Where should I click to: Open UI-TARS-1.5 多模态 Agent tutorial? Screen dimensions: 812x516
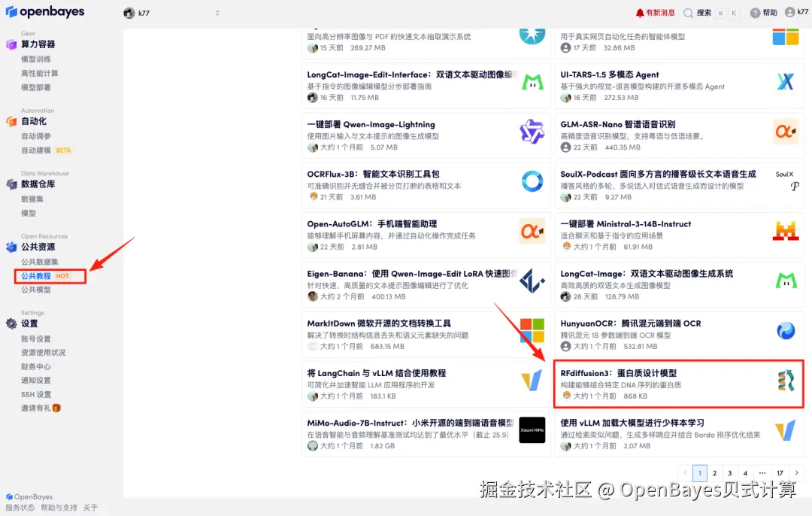pyautogui.click(x=610, y=74)
